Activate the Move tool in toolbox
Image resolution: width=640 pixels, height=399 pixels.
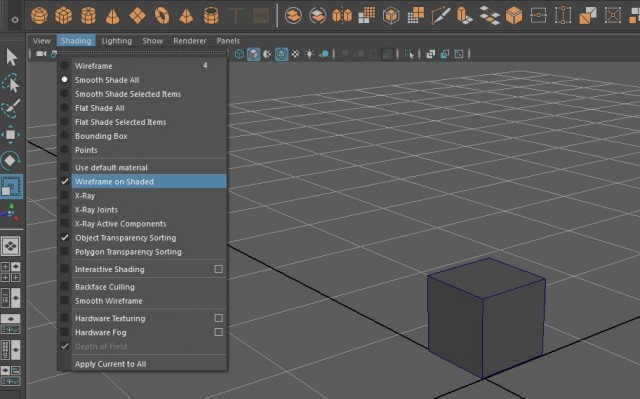click(11, 134)
